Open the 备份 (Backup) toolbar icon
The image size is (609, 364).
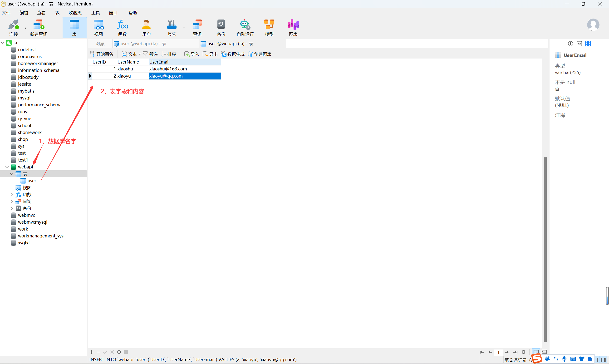pyautogui.click(x=221, y=27)
